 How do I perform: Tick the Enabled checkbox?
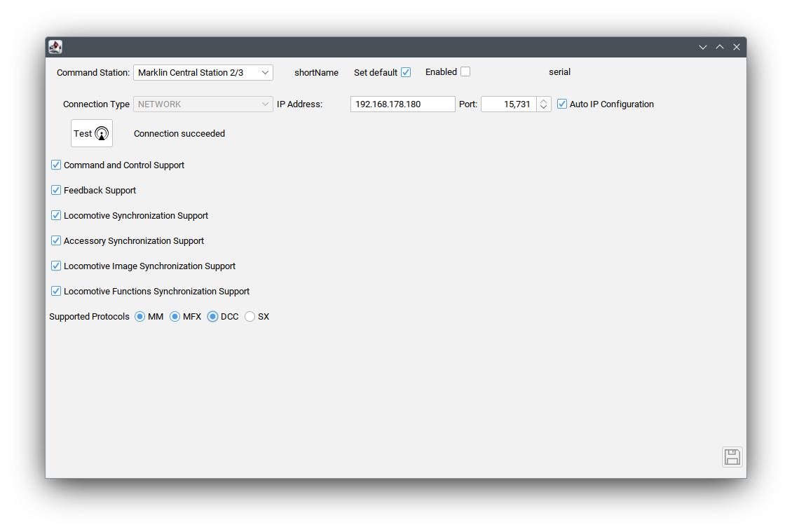pyautogui.click(x=465, y=71)
